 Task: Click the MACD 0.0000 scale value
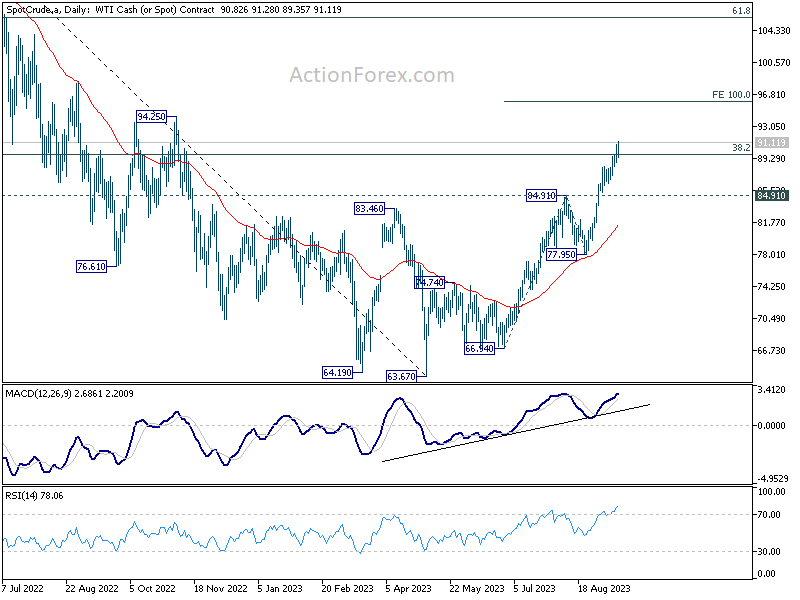coord(773,426)
